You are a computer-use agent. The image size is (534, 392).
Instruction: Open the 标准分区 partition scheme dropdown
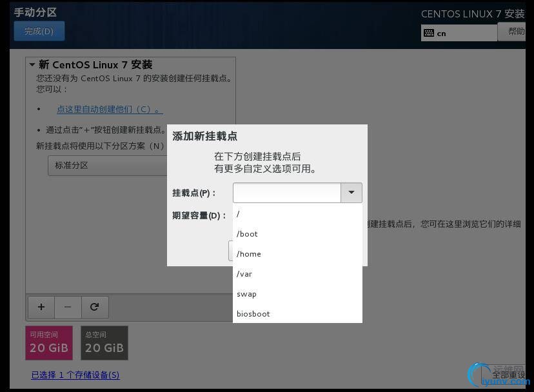[108, 166]
